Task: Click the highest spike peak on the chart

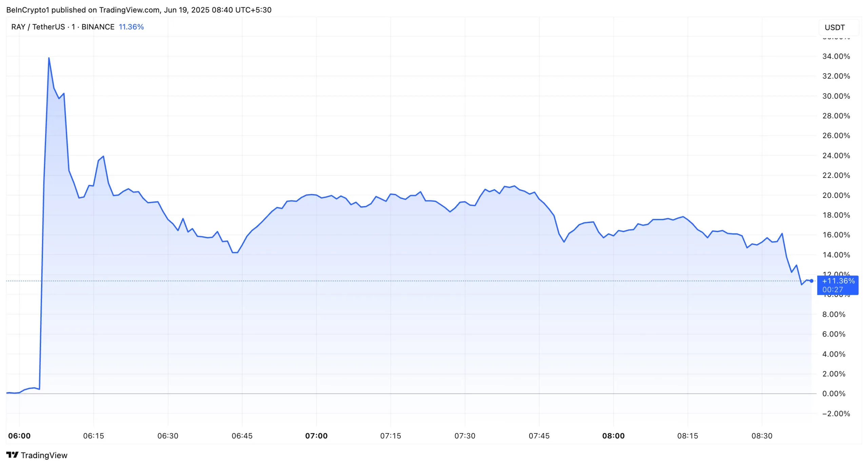Action: 49,58
